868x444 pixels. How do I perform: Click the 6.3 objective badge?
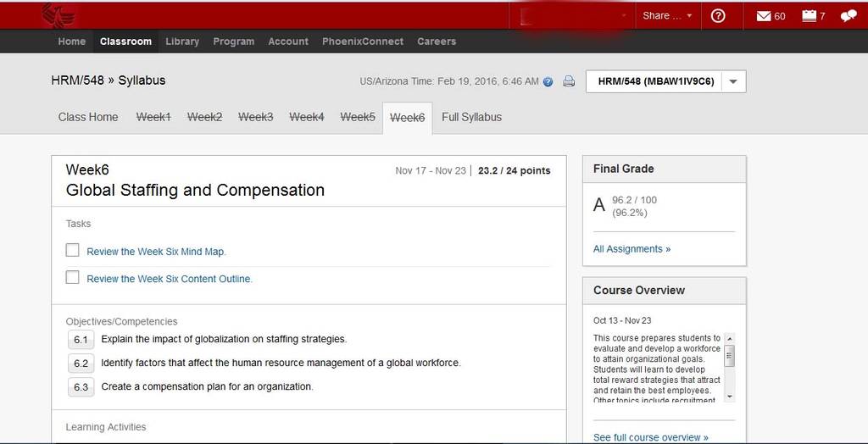pyautogui.click(x=81, y=387)
